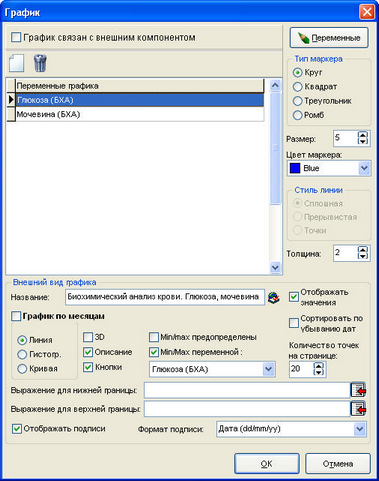Open expression editor for upper bound field
Image resolution: width=379 pixels, height=481 pixels.
(358, 409)
